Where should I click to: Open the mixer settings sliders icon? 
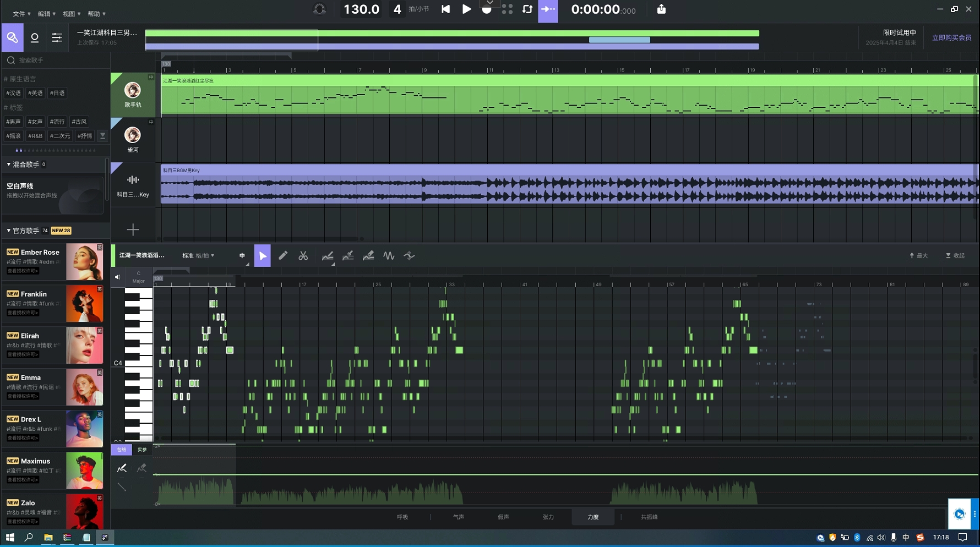(x=57, y=37)
